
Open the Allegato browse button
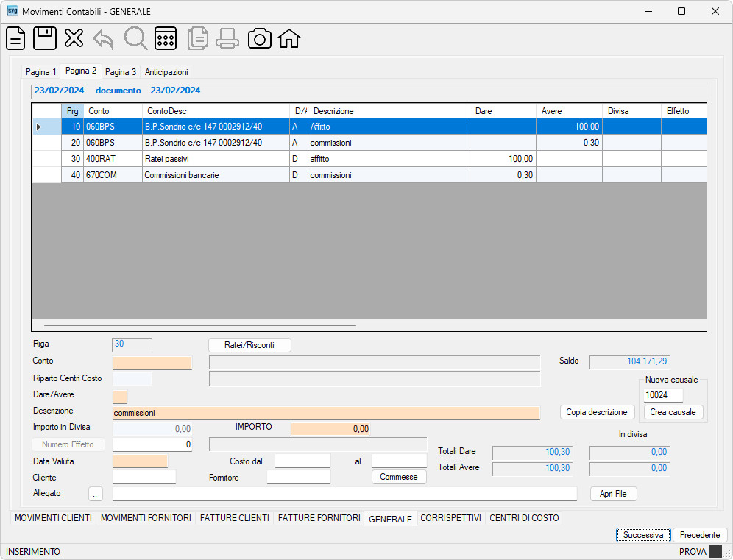click(x=95, y=494)
